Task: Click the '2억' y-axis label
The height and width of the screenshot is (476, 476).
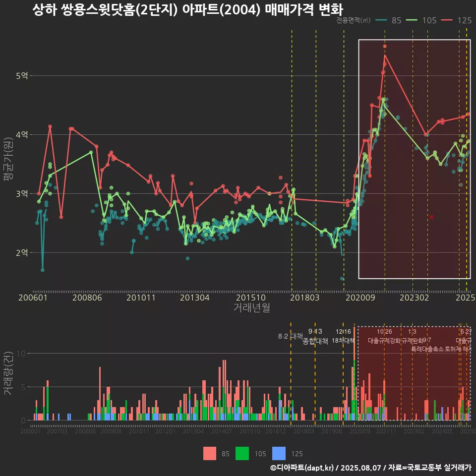Action: click(22, 252)
